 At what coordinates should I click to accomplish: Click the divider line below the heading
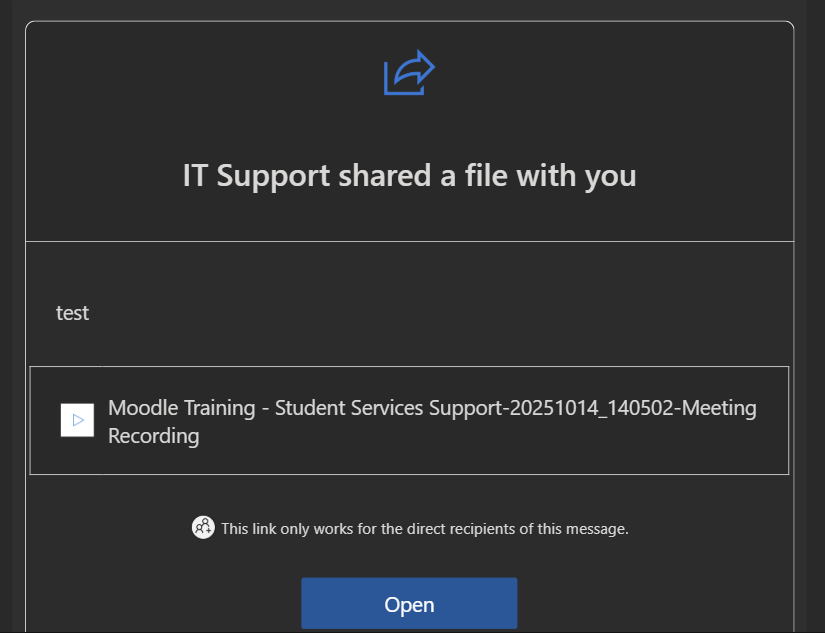point(409,241)
